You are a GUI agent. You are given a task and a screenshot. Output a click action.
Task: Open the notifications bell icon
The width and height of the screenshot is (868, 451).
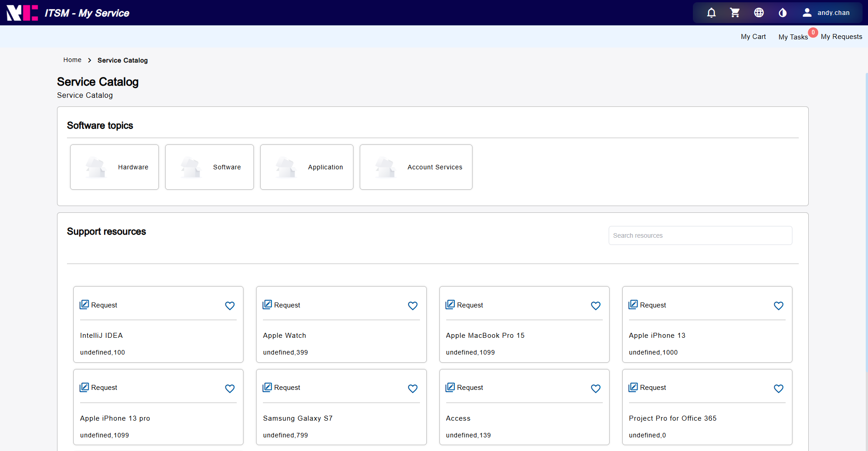(711, 13)
